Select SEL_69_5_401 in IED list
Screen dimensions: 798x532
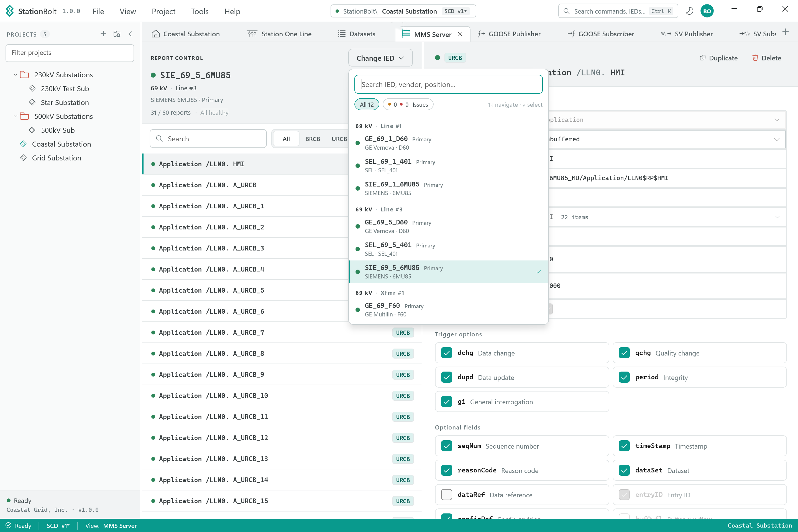449,249
